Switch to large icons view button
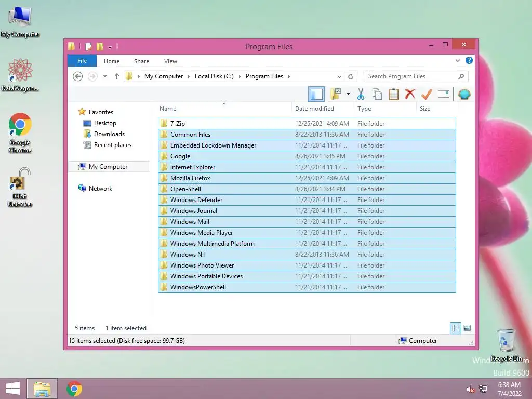Screen dimensions: 532x399 [x=467, y=328]
